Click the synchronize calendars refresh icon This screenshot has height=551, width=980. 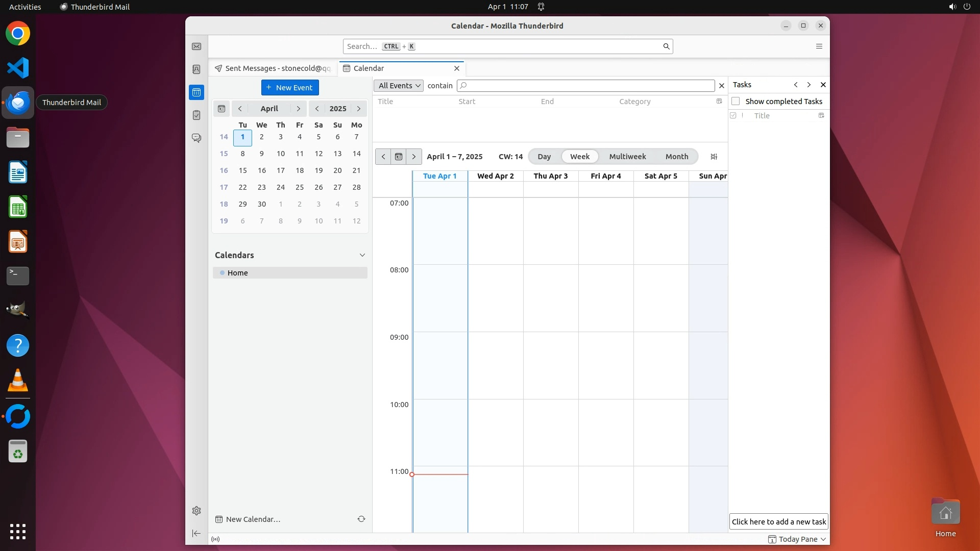(361, 519)
